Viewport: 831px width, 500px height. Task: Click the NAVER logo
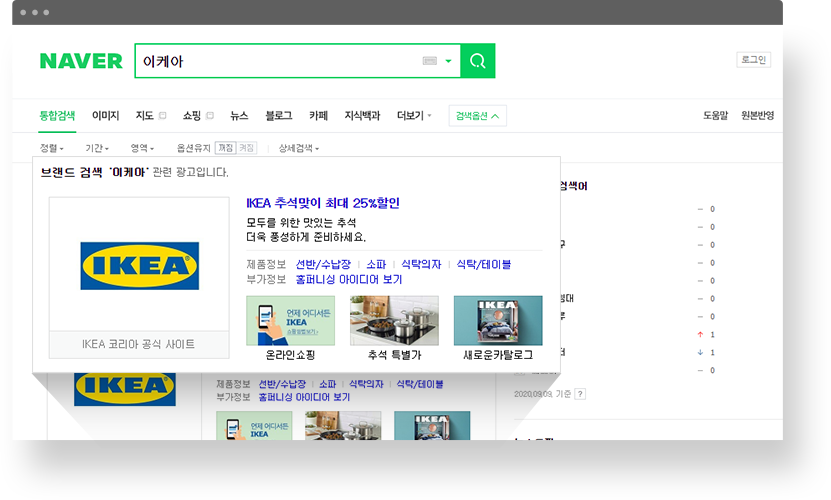81,61
